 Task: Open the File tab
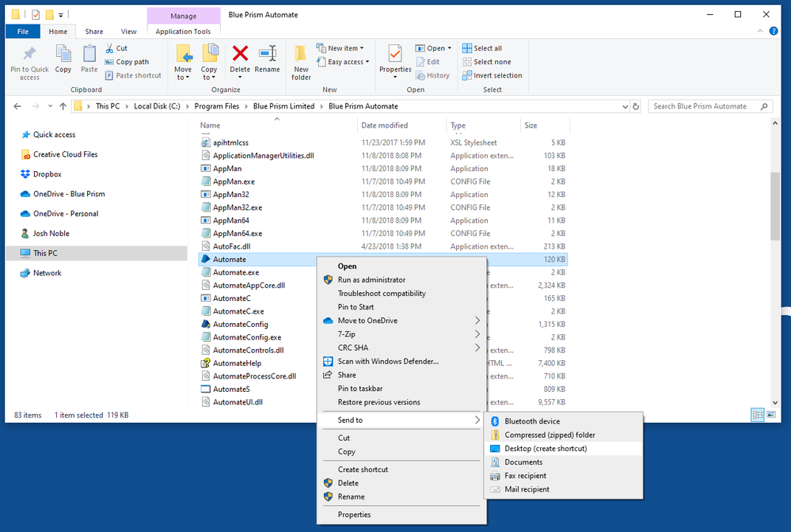(x=23, y=31)
